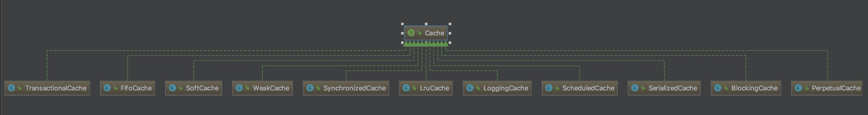Select the LruCache class node
Viewport: 868px width, 115px height.
pyautogui.click(x=426, y=88)
